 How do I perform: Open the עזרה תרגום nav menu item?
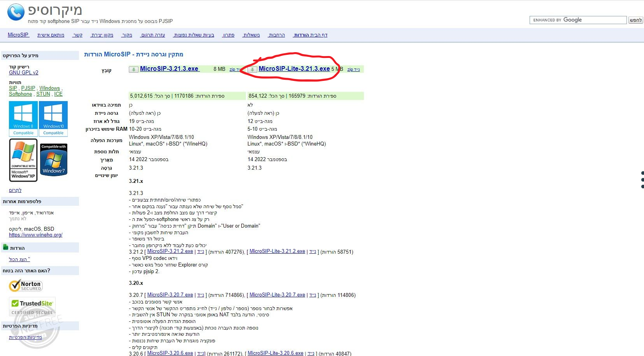(x=153, y=35)
